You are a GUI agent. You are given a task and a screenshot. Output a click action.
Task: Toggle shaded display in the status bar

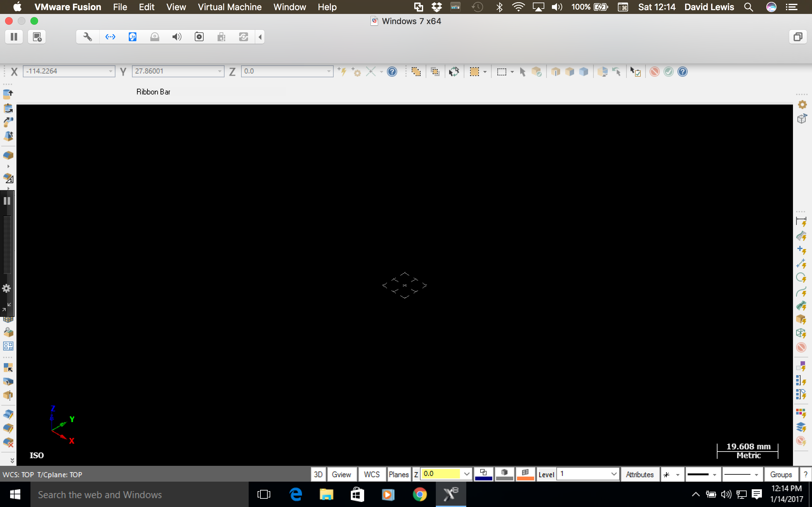pyautogui.click(x=504, y=474)
